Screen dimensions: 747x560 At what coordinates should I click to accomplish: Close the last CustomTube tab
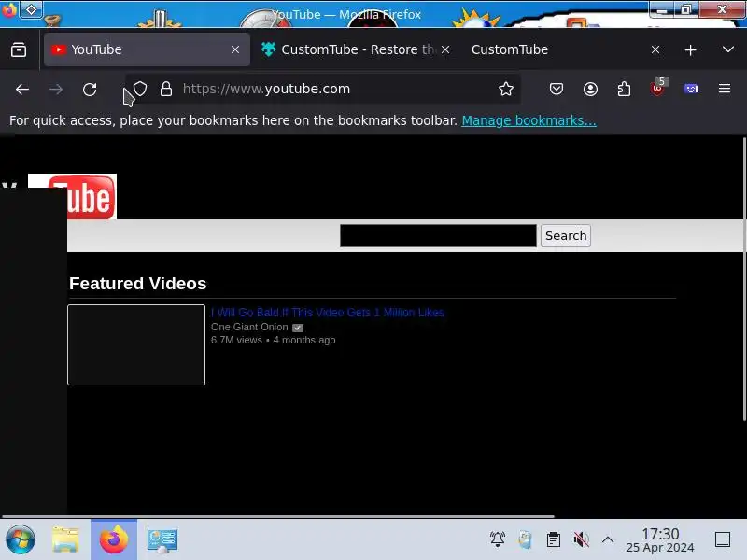tap(655, 49)
